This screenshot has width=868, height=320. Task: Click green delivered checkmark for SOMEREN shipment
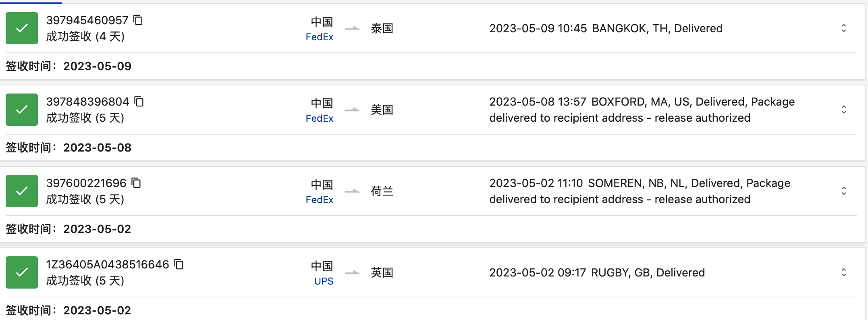tap(22, 191)
